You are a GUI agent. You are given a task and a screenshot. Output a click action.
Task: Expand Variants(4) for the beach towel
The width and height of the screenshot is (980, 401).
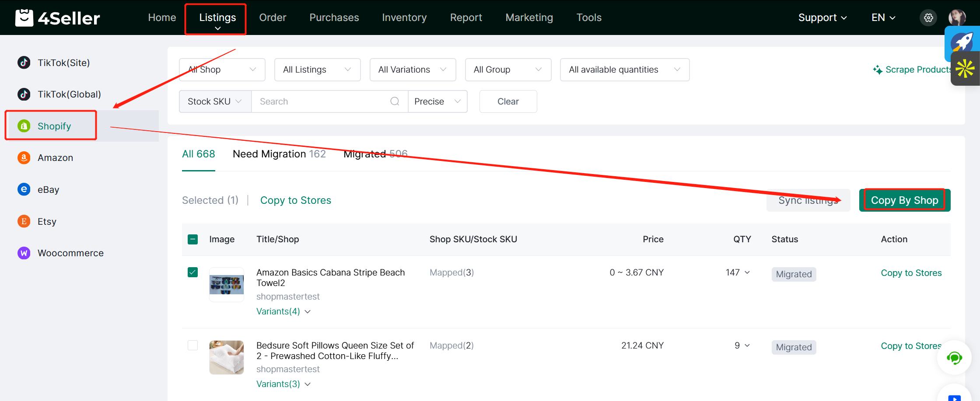coord(283,311)
